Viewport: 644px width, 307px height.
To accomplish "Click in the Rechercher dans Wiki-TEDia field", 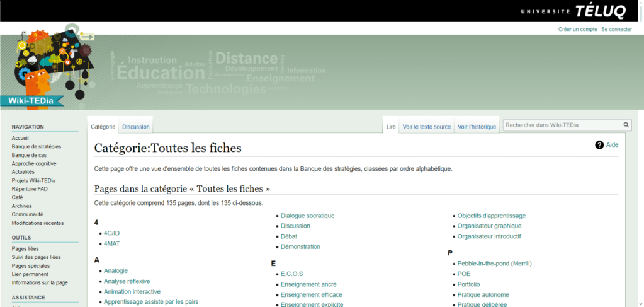I will pyautogui.click(x=562, y=125).
